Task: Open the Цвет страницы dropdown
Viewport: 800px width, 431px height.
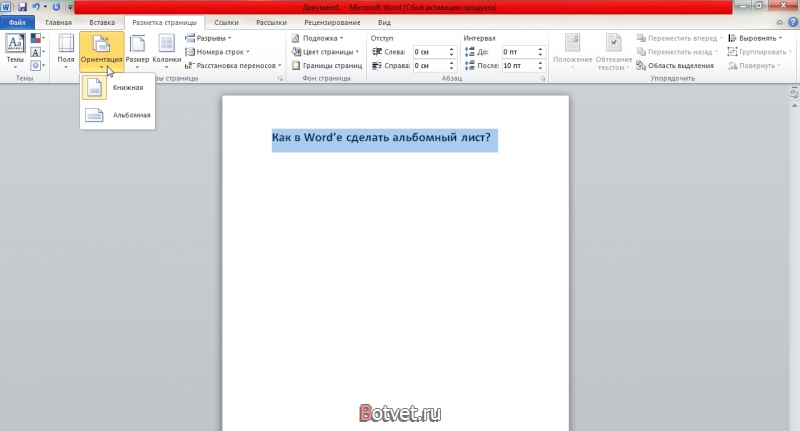Action: [325, 52]
